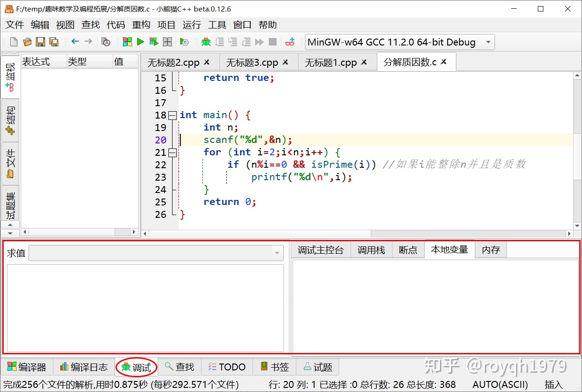Screen dimensions: 582x392
Task: Open the 运行 menu
Action: [x=192, y=25]
